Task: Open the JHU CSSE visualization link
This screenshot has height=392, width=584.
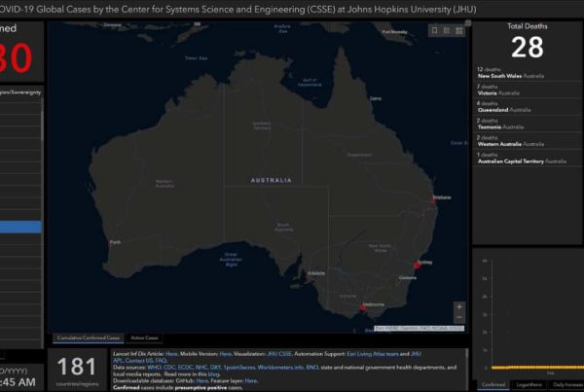Action: click(x=279, y=354)
